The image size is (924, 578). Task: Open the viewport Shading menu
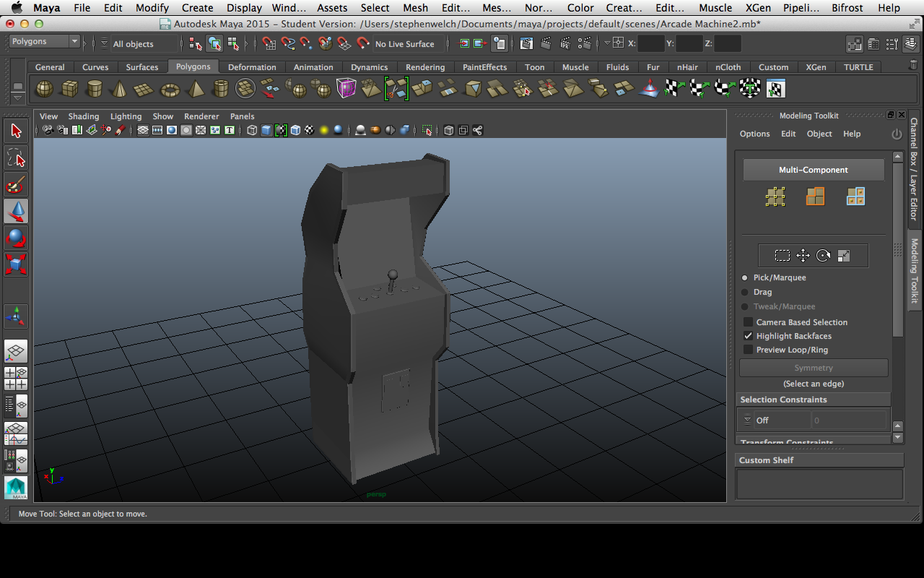pos(84,116)
